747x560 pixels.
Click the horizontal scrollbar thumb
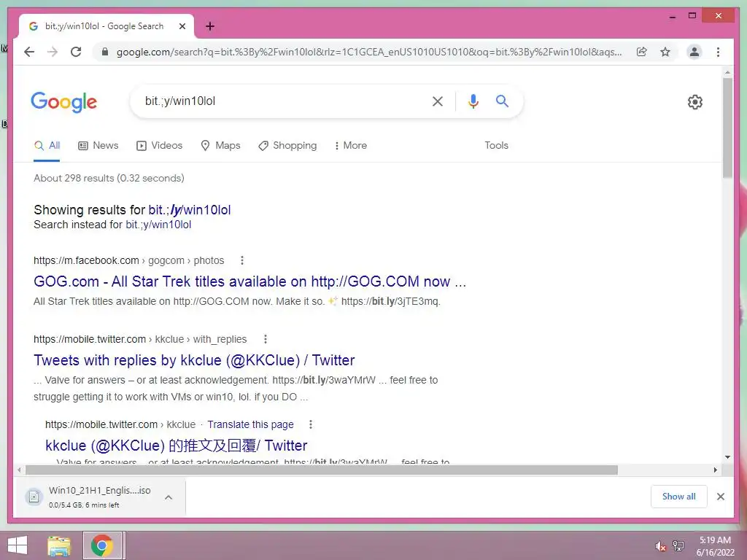click(322, 470)
